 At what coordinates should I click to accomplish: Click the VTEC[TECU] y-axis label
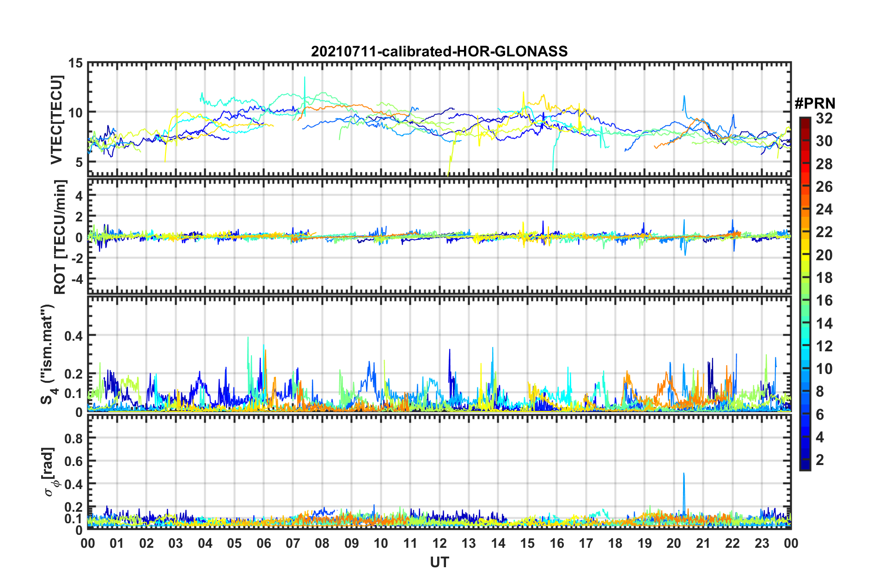click(x=57, y=120)
